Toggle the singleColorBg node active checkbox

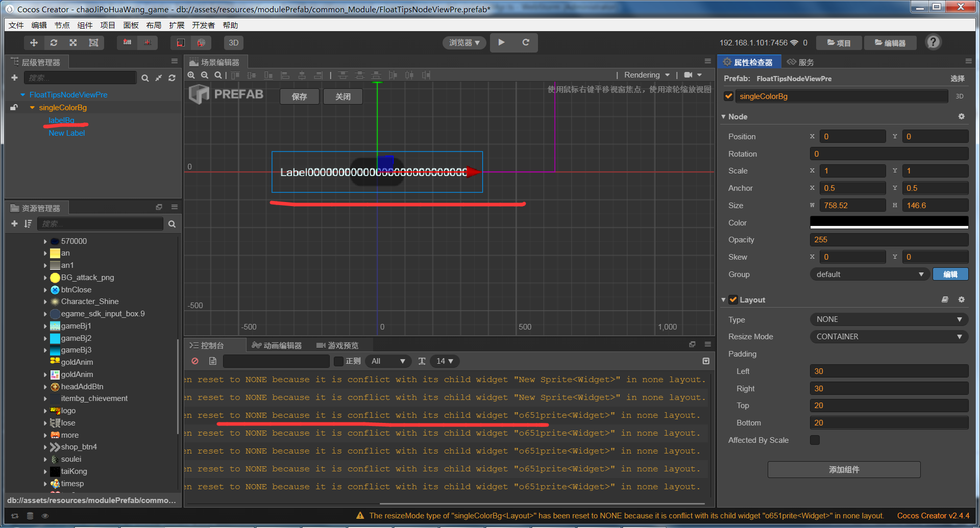(729, 96)
